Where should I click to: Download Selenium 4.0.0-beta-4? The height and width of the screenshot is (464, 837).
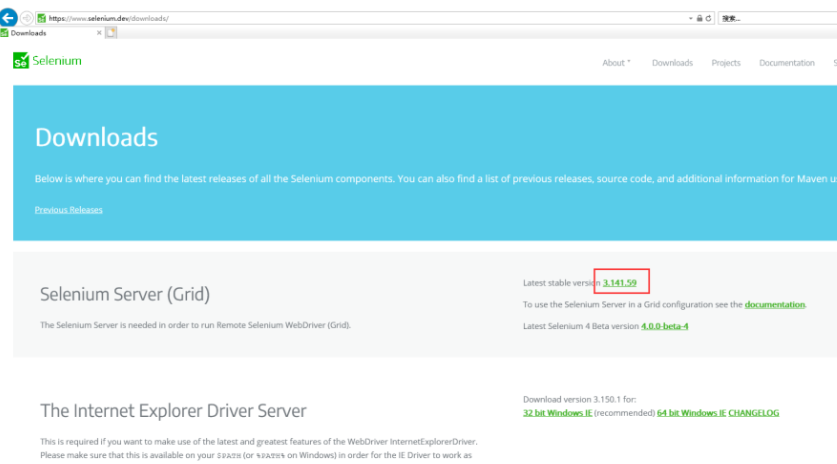tap(665, 326)
